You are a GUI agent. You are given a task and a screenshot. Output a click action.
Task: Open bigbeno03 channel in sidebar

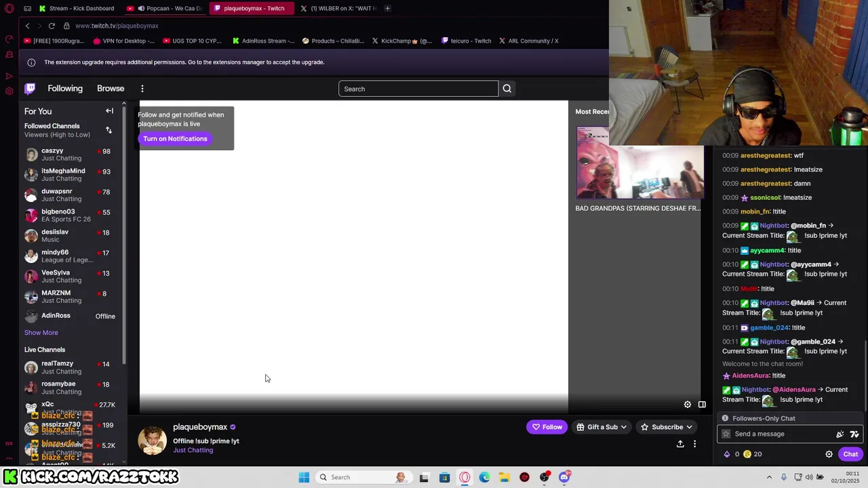[68, 216]
